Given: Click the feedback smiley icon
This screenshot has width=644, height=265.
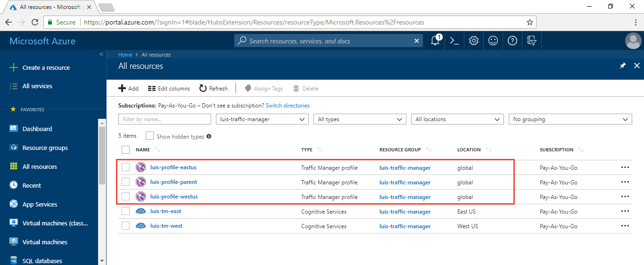Looking at the screenshot, I should [x=493, y=41].
